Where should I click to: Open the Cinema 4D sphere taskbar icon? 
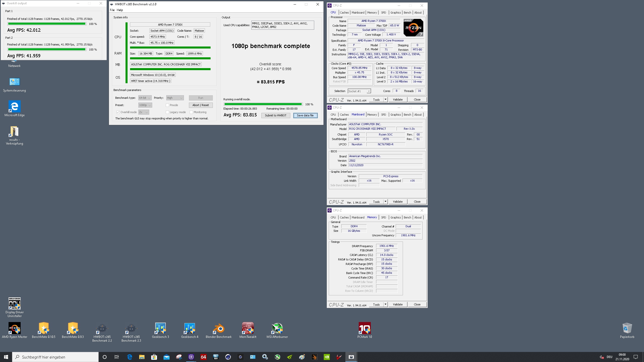(x=228, y=357)
